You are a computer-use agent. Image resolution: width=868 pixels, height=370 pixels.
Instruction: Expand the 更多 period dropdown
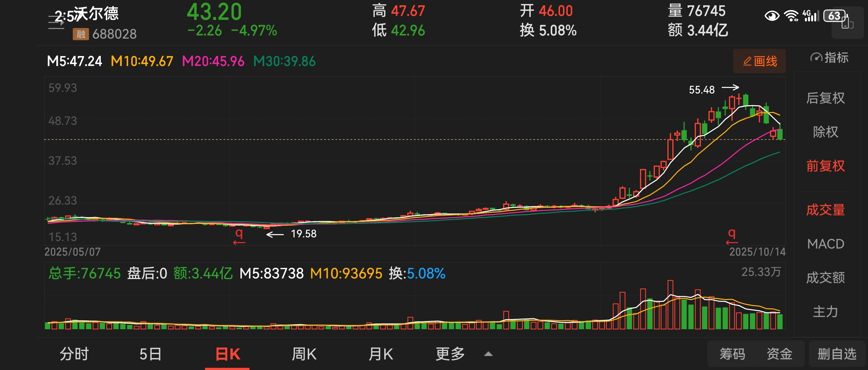[450, 354]
